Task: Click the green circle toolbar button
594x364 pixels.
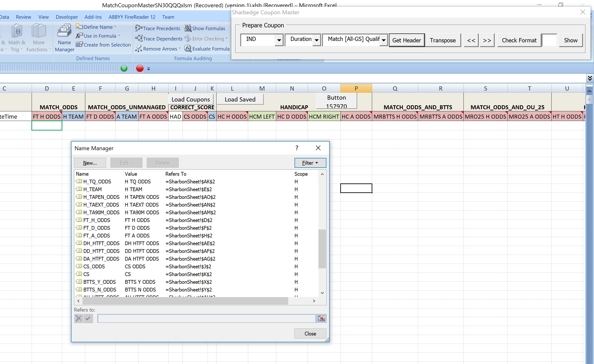Action: point(124,69)
